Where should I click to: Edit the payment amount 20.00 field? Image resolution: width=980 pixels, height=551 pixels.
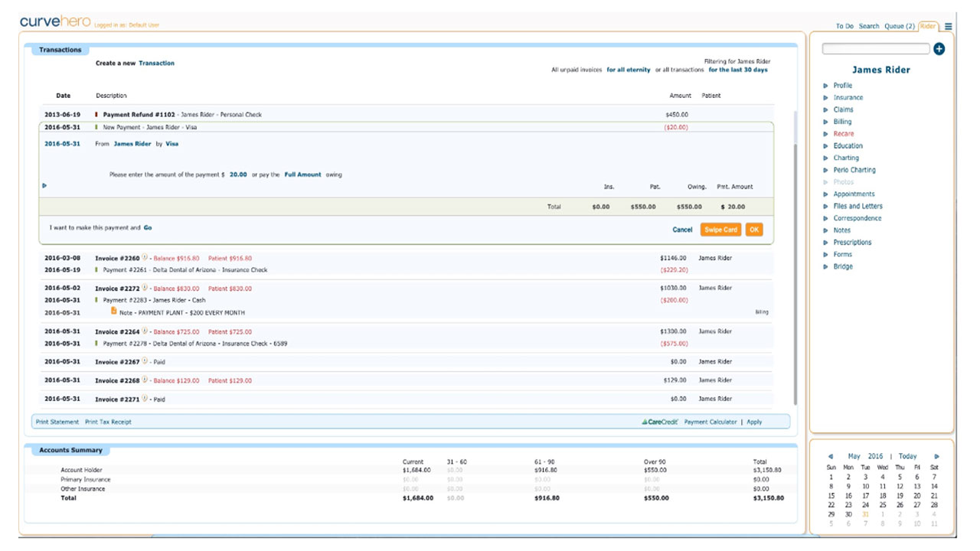[x=238, y=174]
